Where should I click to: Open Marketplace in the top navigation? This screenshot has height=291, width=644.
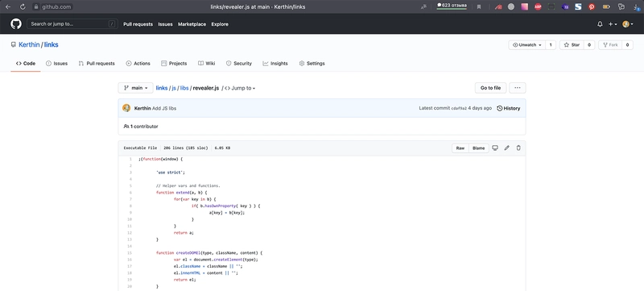tap(192, 24)
